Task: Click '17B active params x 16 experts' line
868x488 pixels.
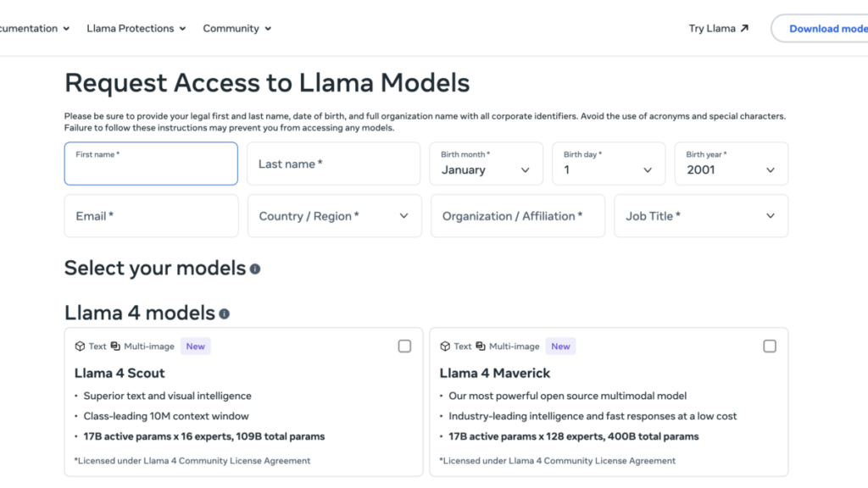Action: [x=203, y=436]
